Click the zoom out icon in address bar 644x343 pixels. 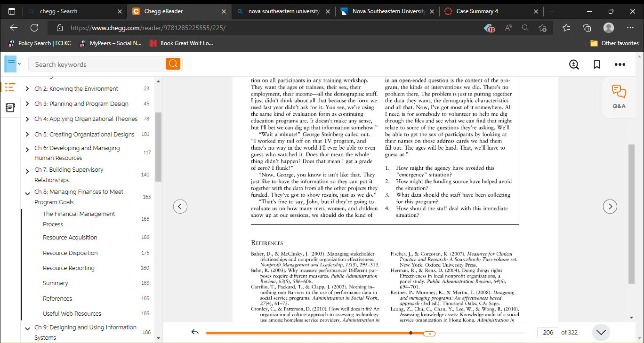coord(525,28)
